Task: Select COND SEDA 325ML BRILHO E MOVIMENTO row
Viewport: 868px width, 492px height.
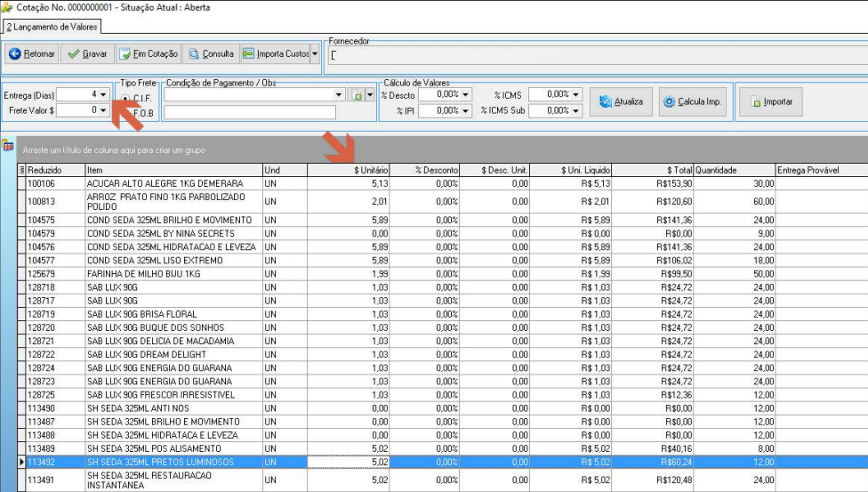Action: coord(442,220)
